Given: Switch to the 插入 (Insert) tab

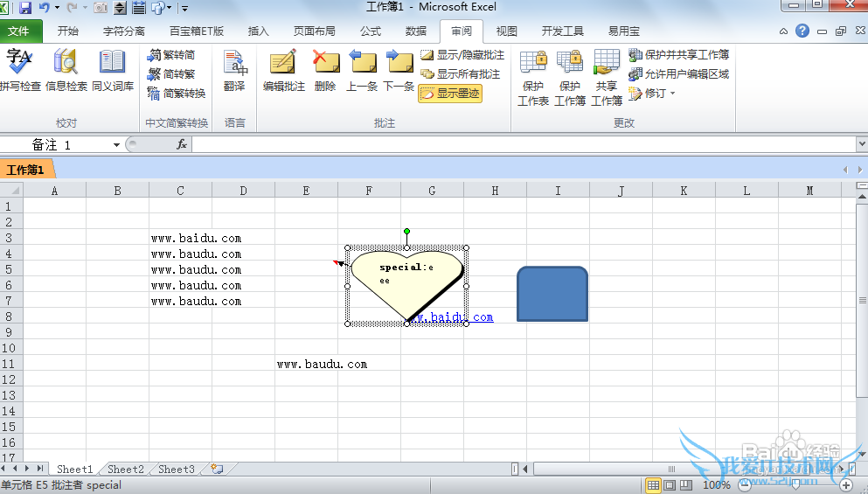Looking at the screenshot, I should pos(258,31).
